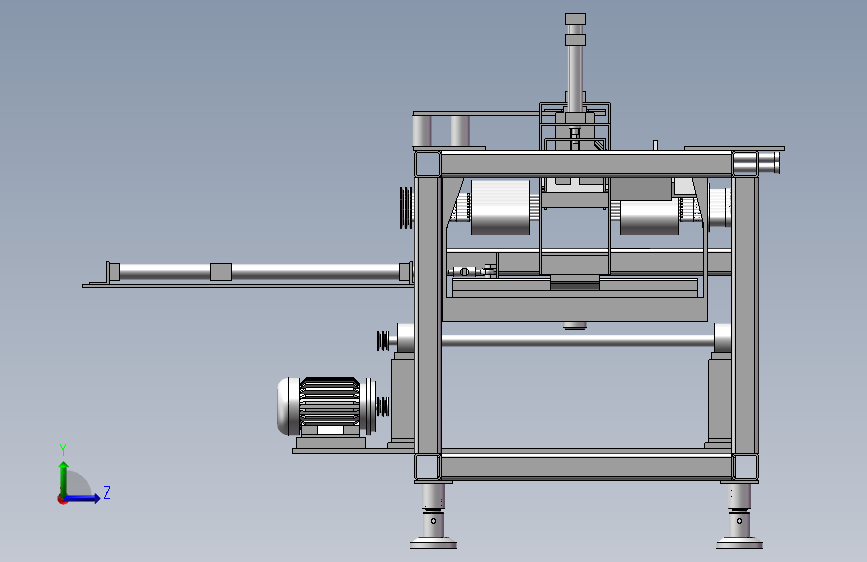Select the grooved pulley on the upper left post
This screenshot has height=562, width=867.
(x=406, y=207)
